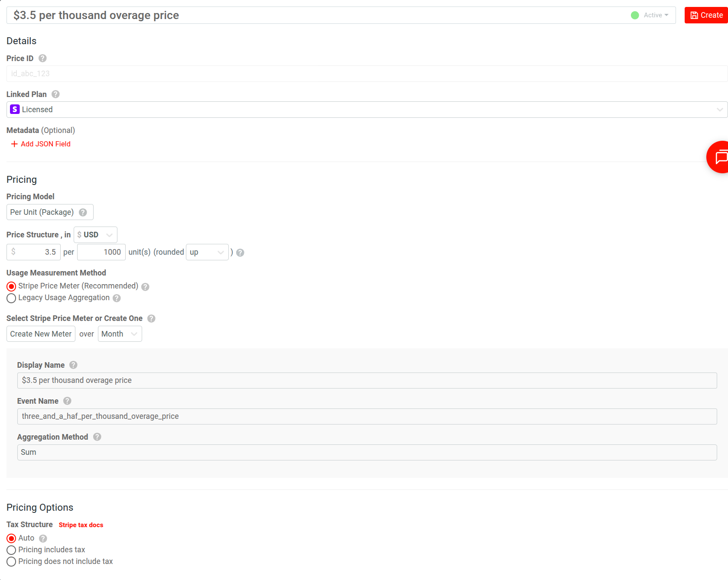
Task: Click the Linked Plan help icon
Action: coord(55,94)
